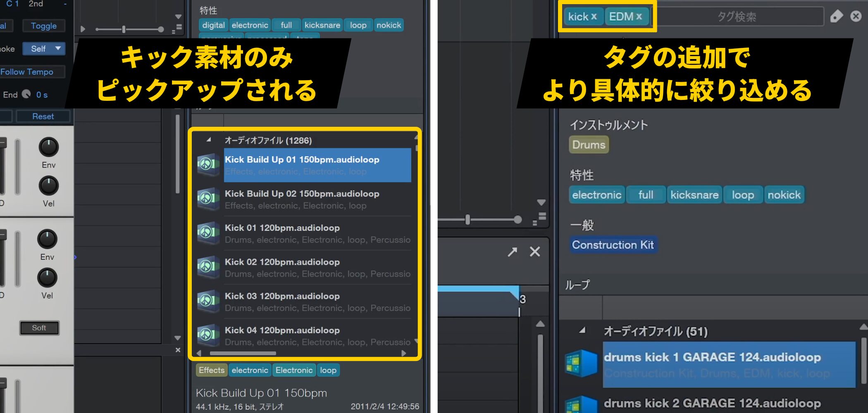Click the preview play button in the left browser
Image resolution: width=868 pixels, height=413 pixels.
click(83, 29)
